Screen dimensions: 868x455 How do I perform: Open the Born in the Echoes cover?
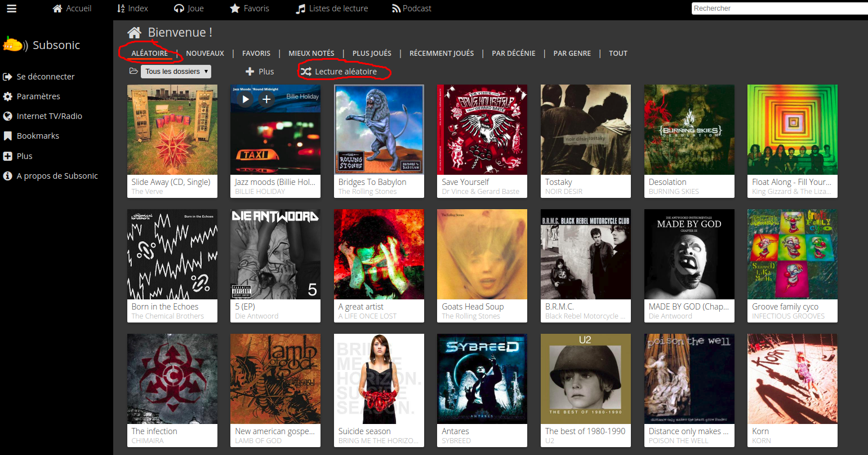[x=172, y=254]
